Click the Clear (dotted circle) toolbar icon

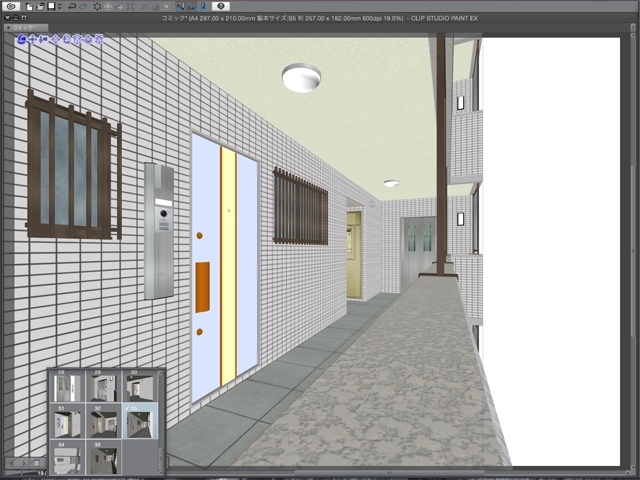[97, 7]
